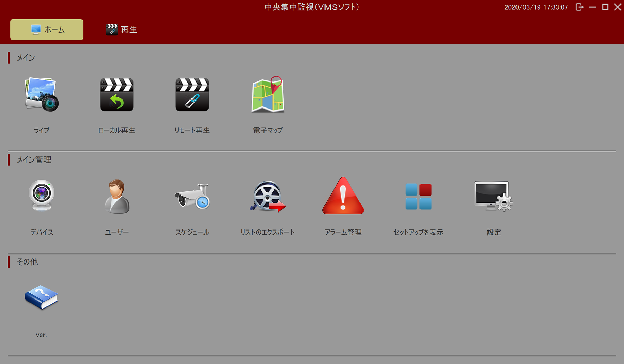Click the アラーム管理 text label

pyautogui.click(x=343, y=232)
